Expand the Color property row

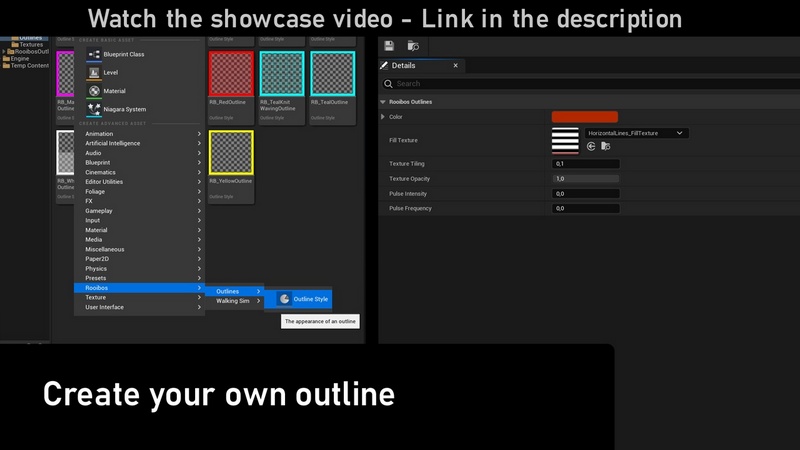[x=383, y=117]
